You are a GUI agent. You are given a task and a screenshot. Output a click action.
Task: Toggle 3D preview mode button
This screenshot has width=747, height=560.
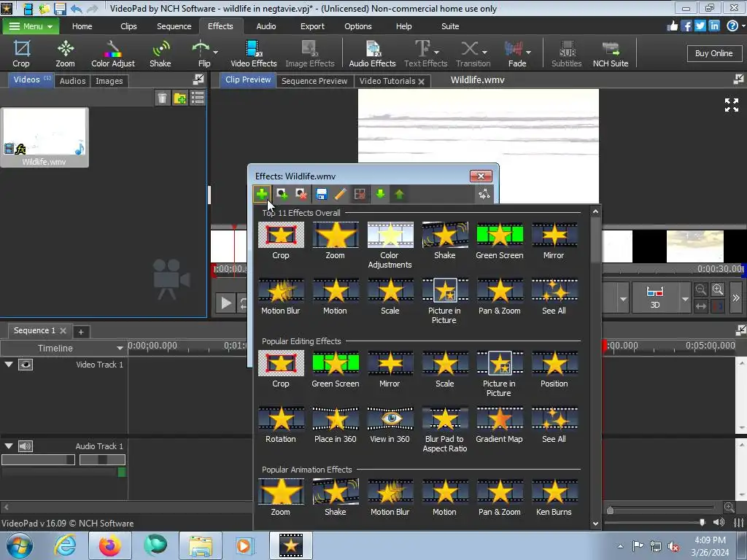pos(655,297)
